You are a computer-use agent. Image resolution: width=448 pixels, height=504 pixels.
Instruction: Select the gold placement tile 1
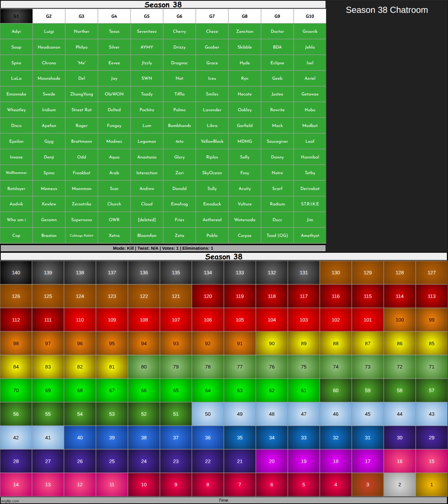pos(431,485)
